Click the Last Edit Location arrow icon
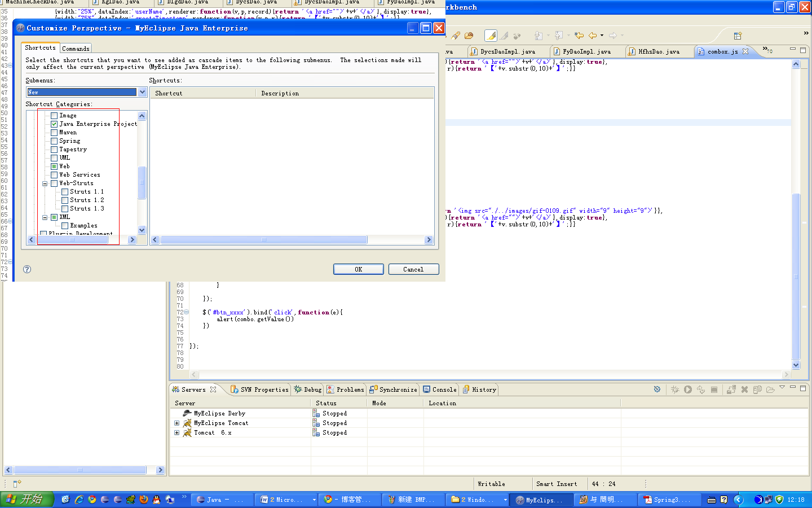This screenshot has width=812, height=508. coord(579,36)
